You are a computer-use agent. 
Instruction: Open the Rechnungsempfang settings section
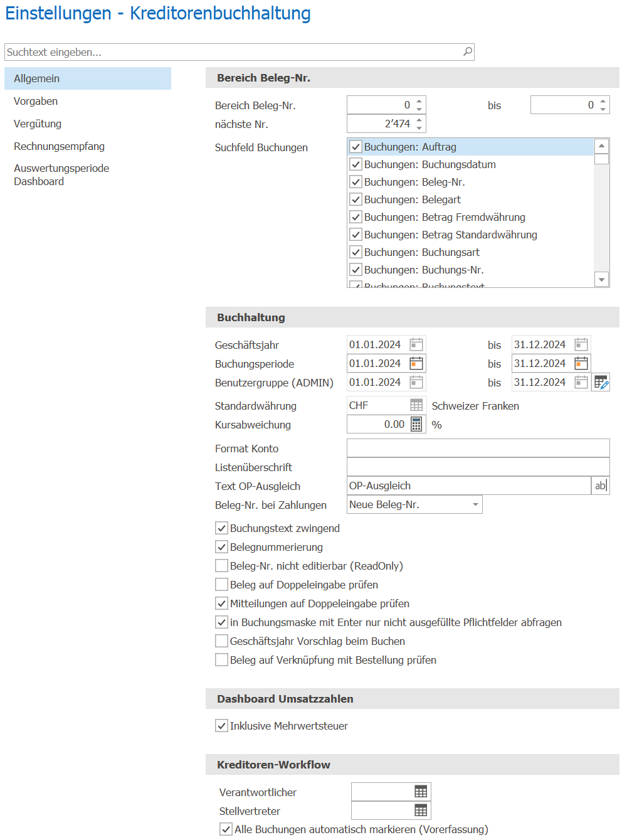[x=88, y=146]
